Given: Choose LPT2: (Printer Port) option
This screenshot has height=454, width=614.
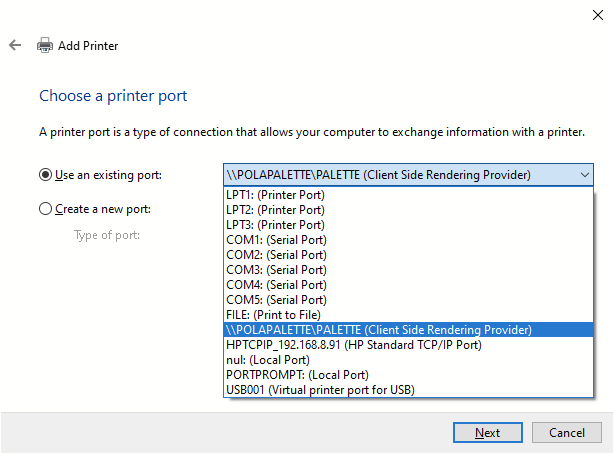Looking at the screenshot, I should pyautogui.click(x=275, y=210).
